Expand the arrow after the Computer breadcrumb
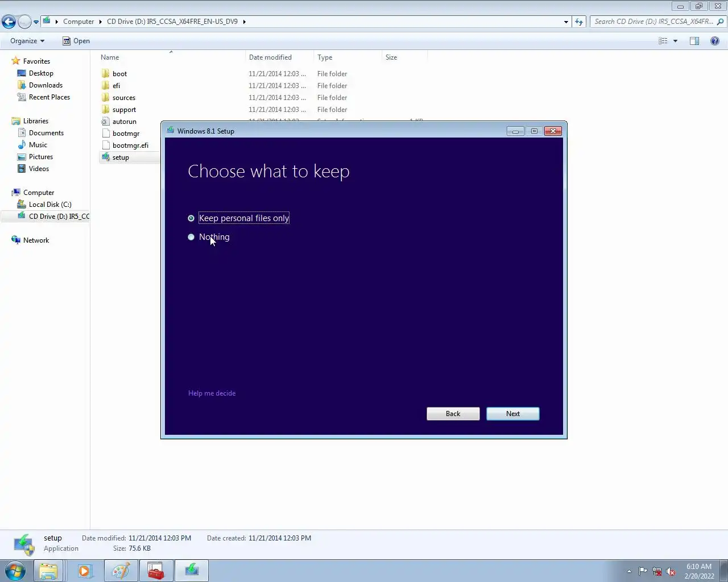The image size is (728, 582). point(101,22)
